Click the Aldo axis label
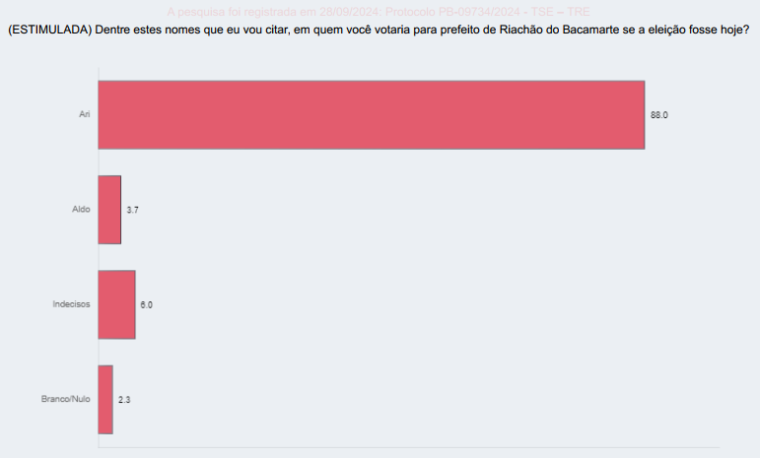 pos(81,209)
